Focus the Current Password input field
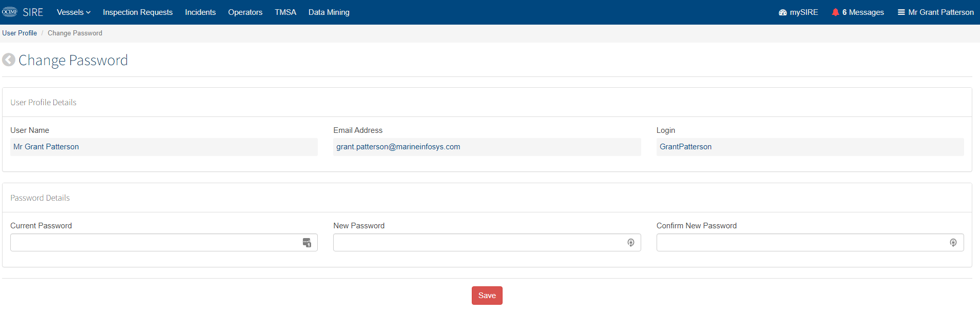 (164, 243)
